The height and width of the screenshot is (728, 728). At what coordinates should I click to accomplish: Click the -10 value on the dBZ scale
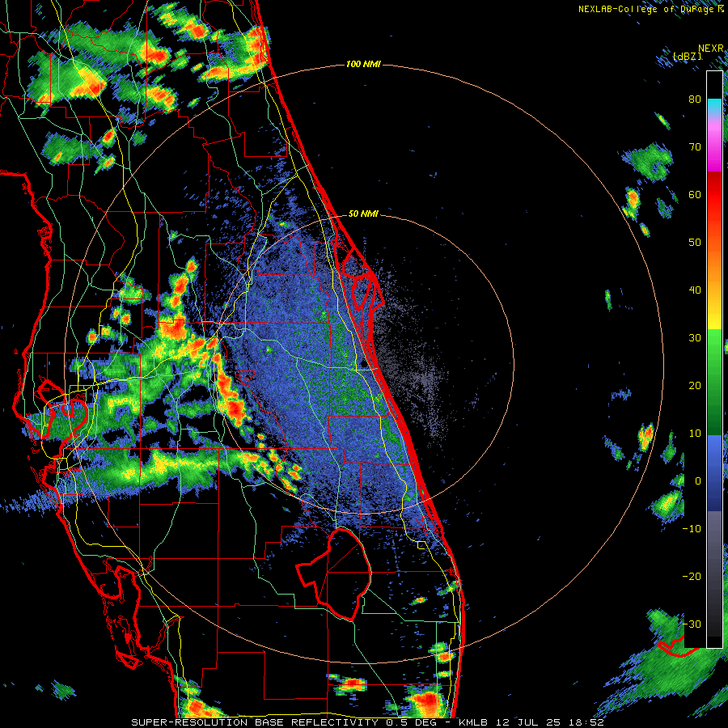pos(692,529)
